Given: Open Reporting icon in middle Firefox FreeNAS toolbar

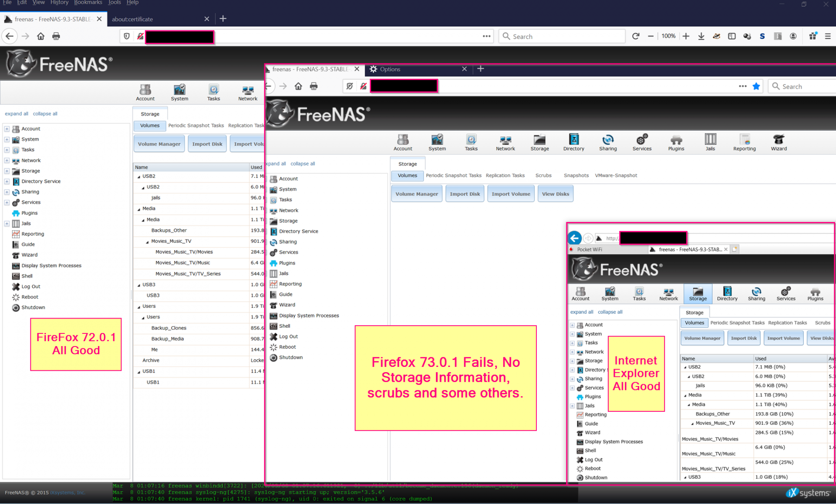Looking at the screenshot, I should [x=745, y=142].
